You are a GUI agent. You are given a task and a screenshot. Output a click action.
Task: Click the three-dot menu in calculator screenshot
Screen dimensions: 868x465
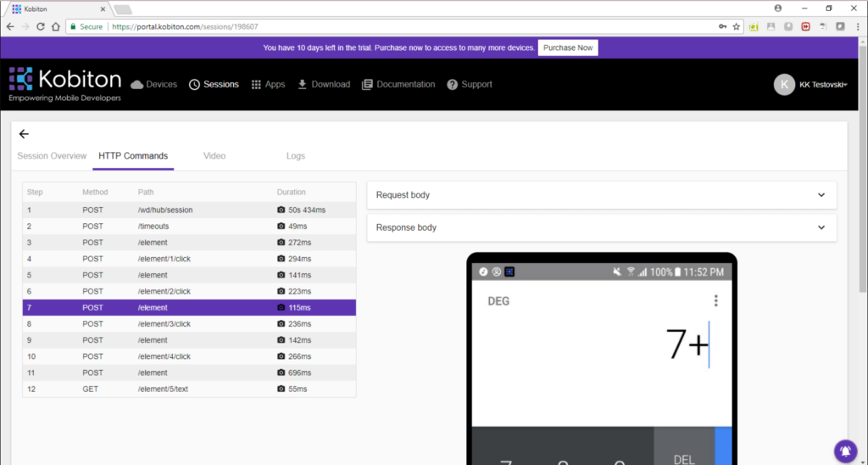[x=715, y=300]
